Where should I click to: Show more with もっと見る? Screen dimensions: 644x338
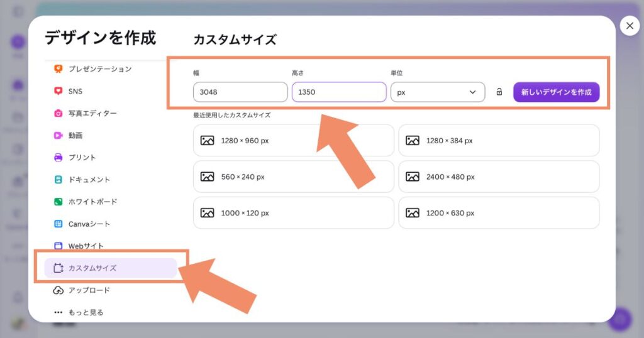click(x=86, y=312)
